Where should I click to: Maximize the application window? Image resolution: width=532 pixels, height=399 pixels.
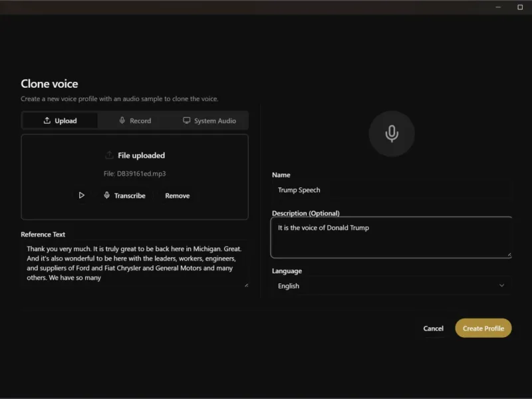coord(520,7)
